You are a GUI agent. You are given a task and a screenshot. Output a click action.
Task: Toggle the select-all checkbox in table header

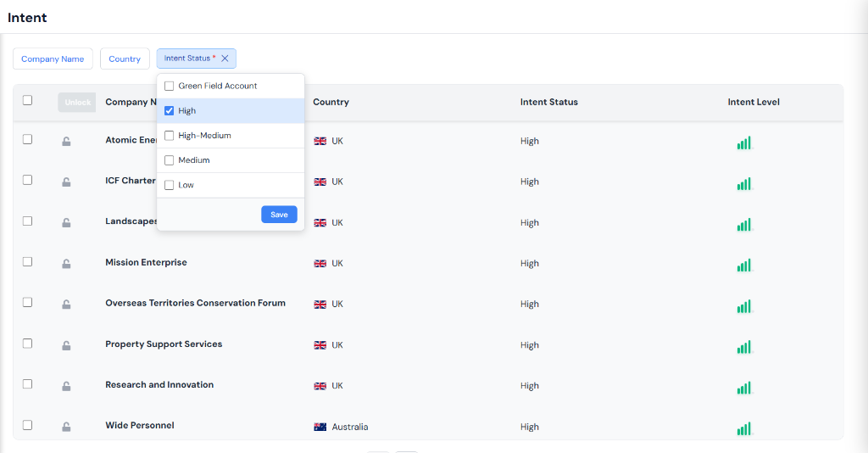point(28,100)
